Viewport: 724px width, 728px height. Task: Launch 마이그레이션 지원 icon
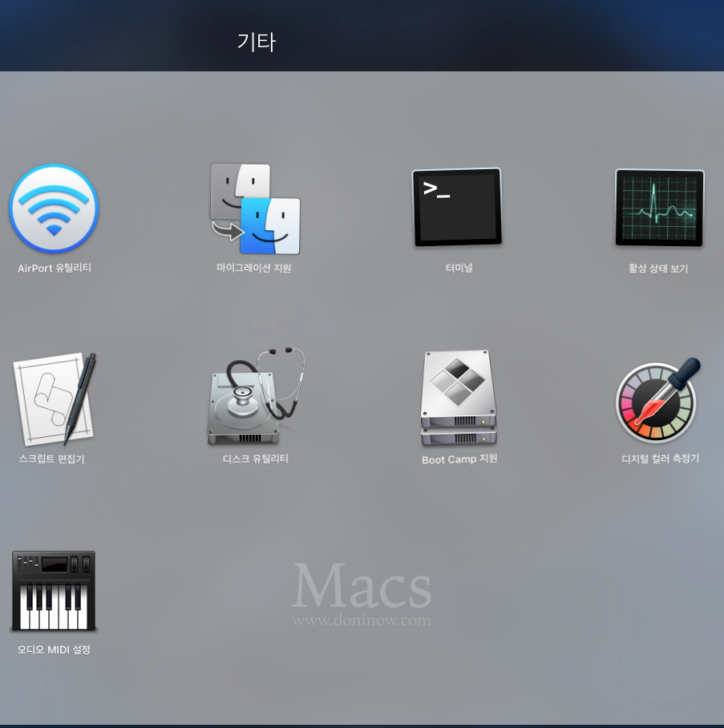(255, 208)
